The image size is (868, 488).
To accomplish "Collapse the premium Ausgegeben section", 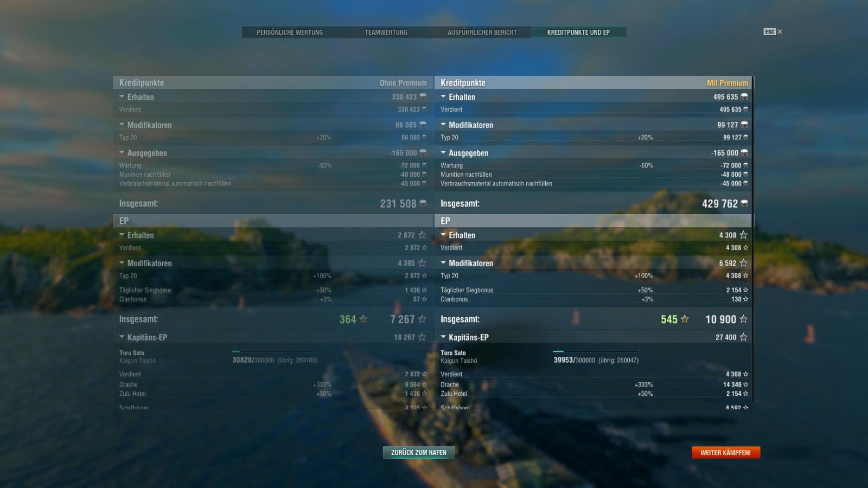I will [443, 153].
